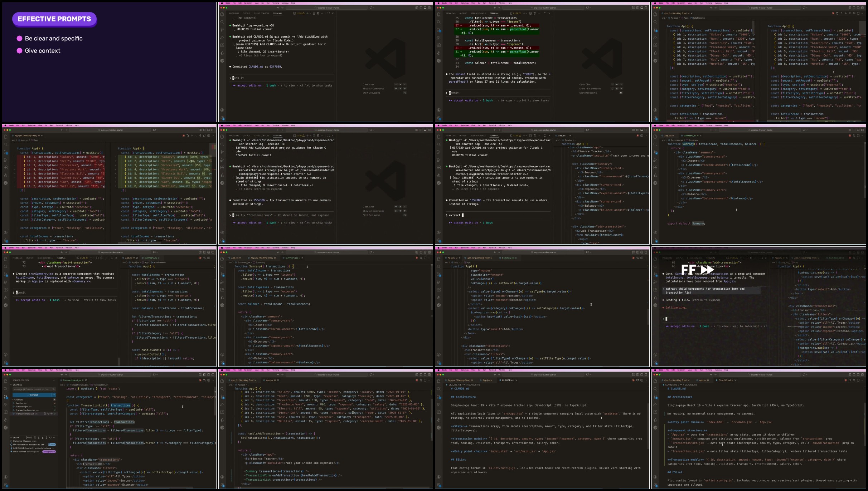The width and height of the screenshot is (868, 491).
Task: Click pink bullet beside Give context
Action: [20, 51]
